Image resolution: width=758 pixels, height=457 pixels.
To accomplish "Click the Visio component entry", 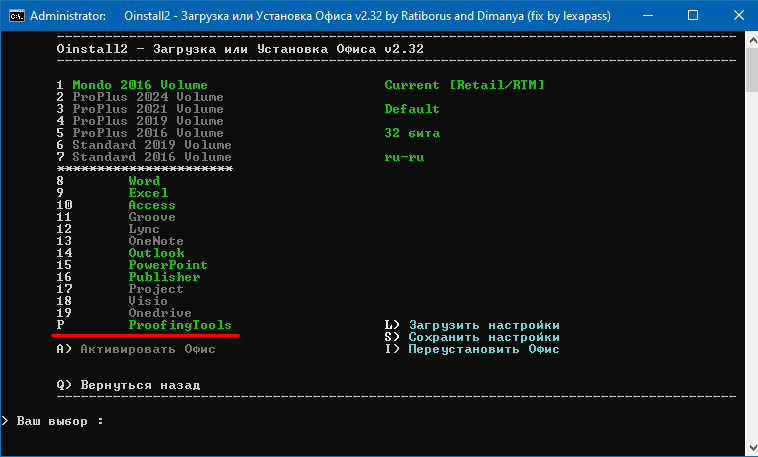I will [148, 301].
